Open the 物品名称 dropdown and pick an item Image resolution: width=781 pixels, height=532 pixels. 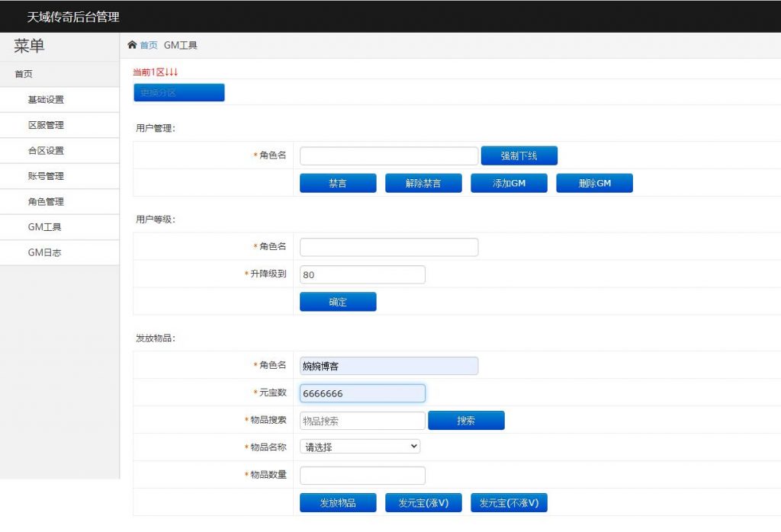click(x=359, y=446)
